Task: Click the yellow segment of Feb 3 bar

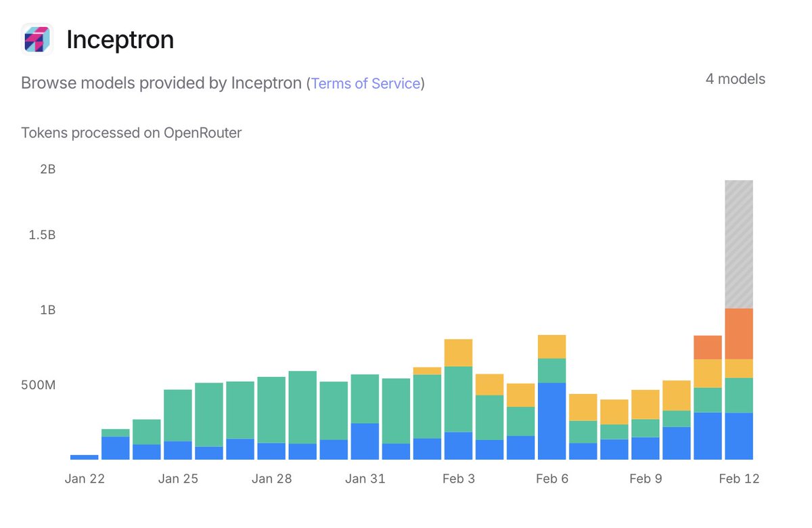Action: [x=459, y=353]
